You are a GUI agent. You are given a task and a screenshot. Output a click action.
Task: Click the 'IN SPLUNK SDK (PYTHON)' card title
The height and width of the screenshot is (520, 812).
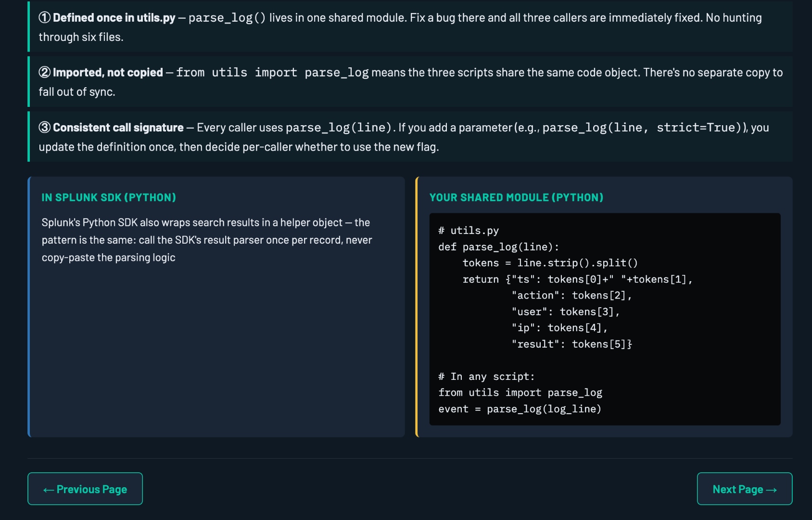[109, 197]
